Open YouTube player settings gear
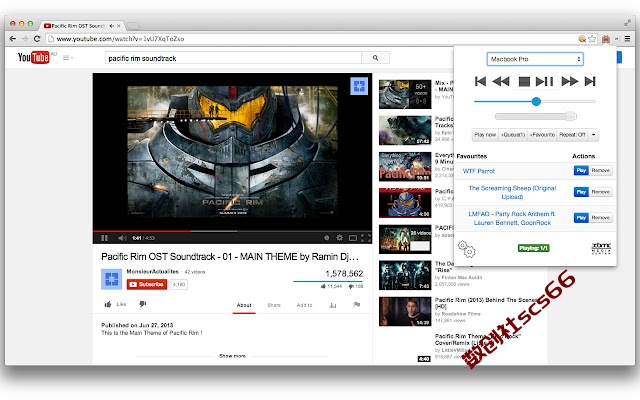This screenshot has height=400, width=640. [340, 238]
